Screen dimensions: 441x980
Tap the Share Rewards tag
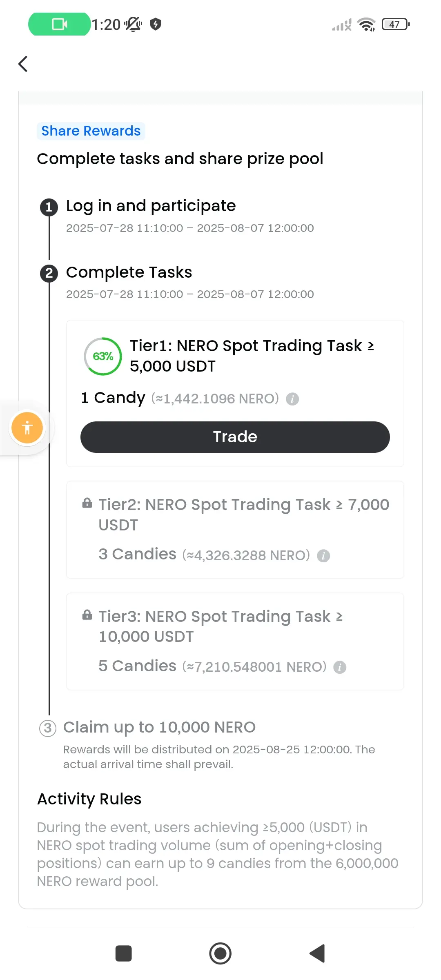point(91,131)
